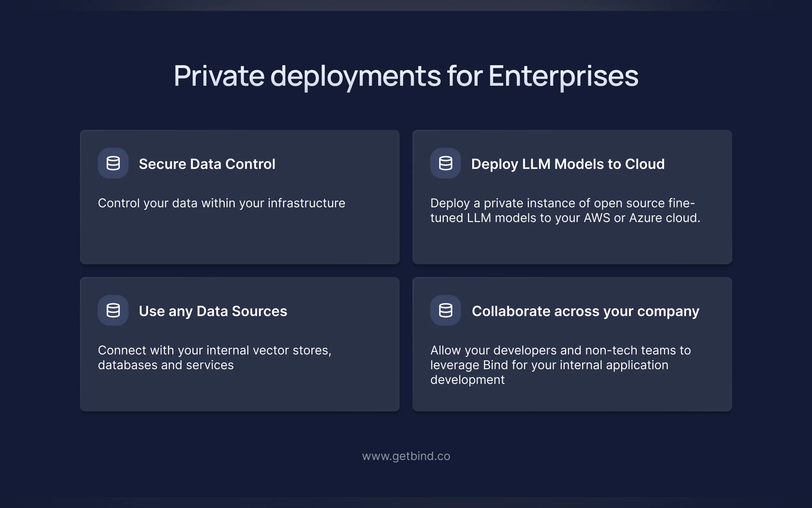Viewport: 812px width, 508px height.
Task: Click the database icon beside Deploy LLM Models
Action: [x=445, y=163]
